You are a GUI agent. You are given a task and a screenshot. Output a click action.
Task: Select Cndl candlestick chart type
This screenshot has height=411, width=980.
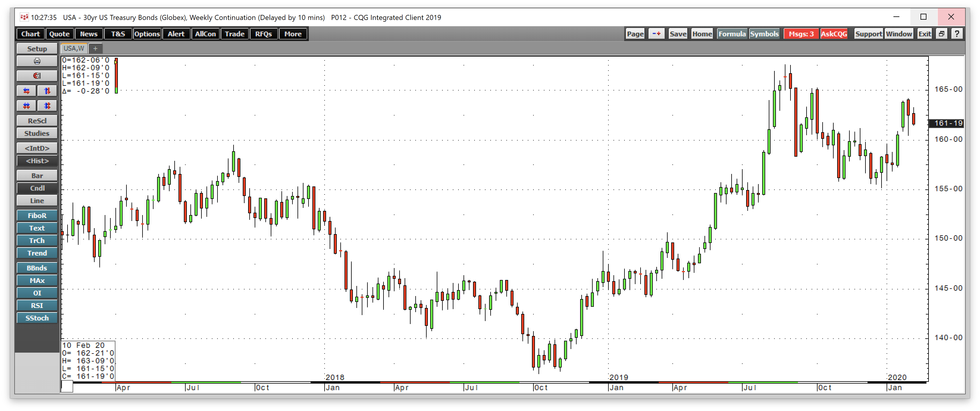[x=37, y=188]
